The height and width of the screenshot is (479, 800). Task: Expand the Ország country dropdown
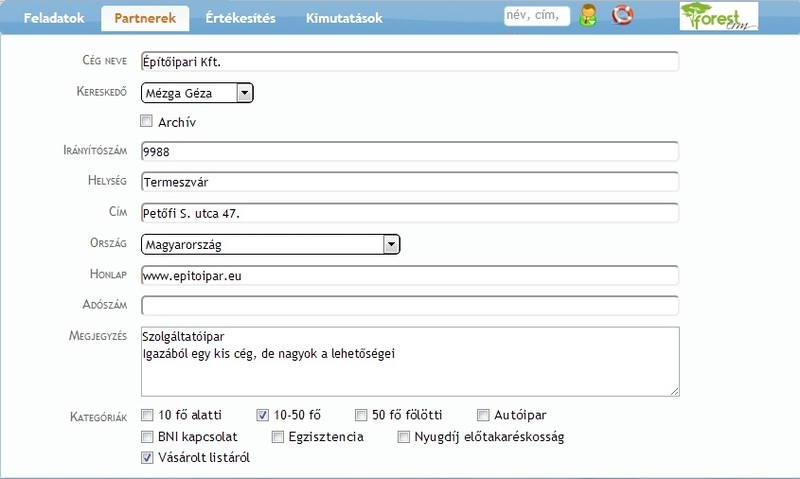[x=391, y=244]
